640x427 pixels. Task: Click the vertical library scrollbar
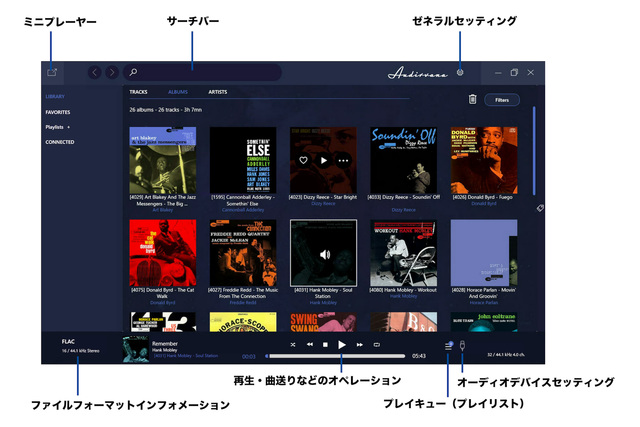tap(534, 151)
